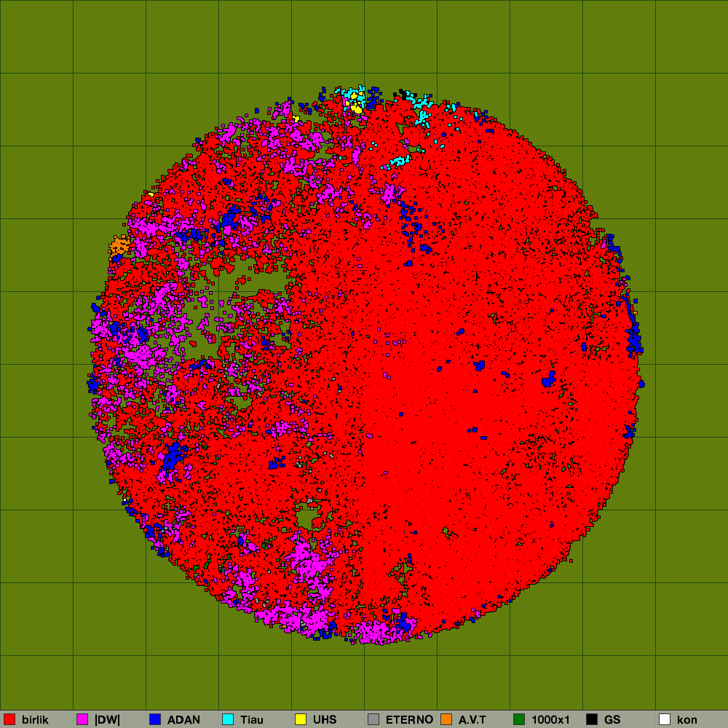Select the "1000x1" legend label
This screenshot has width=728, height=728.
(x=550, y=720)
